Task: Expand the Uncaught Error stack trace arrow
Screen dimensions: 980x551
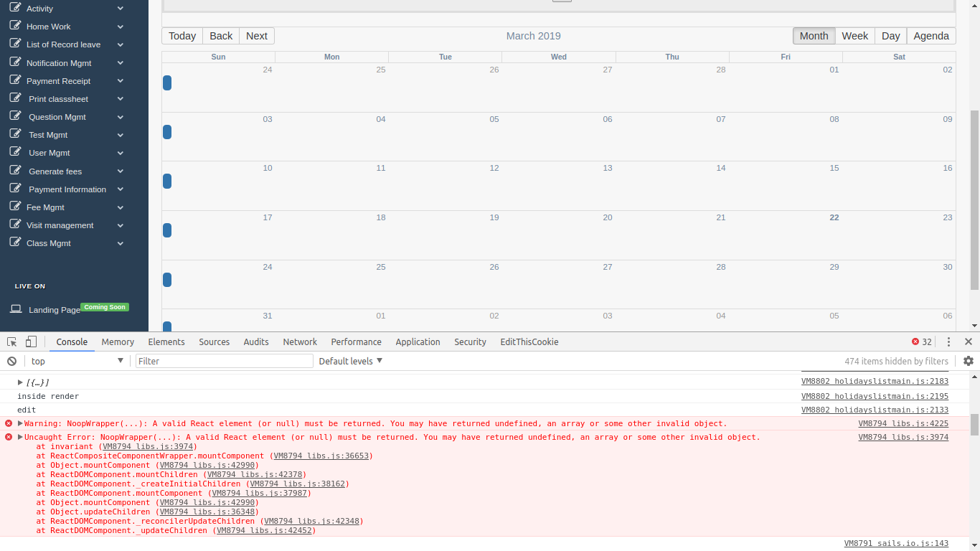Action: (19, 437)
